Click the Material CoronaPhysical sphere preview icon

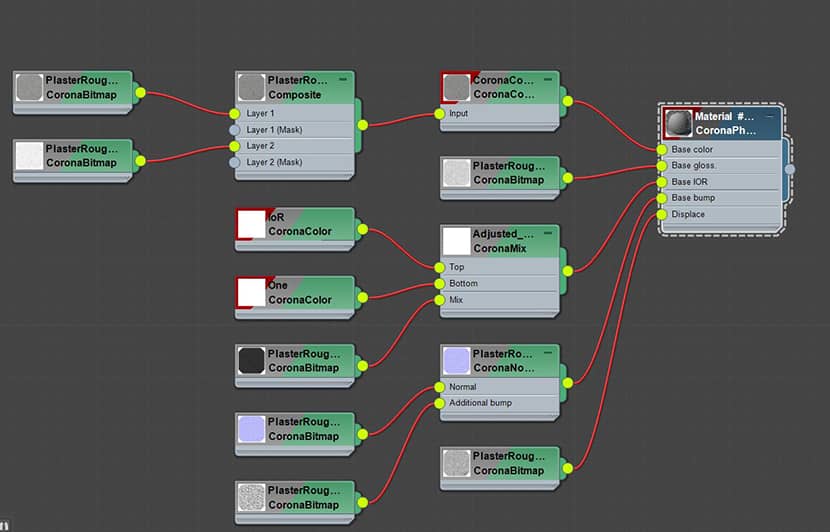pos(678,123)
